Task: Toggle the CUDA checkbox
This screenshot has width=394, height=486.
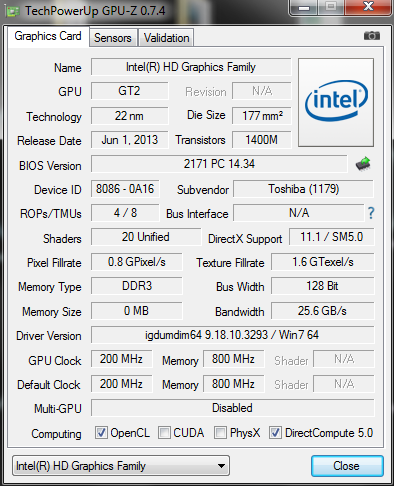Action: pos(164,433)
